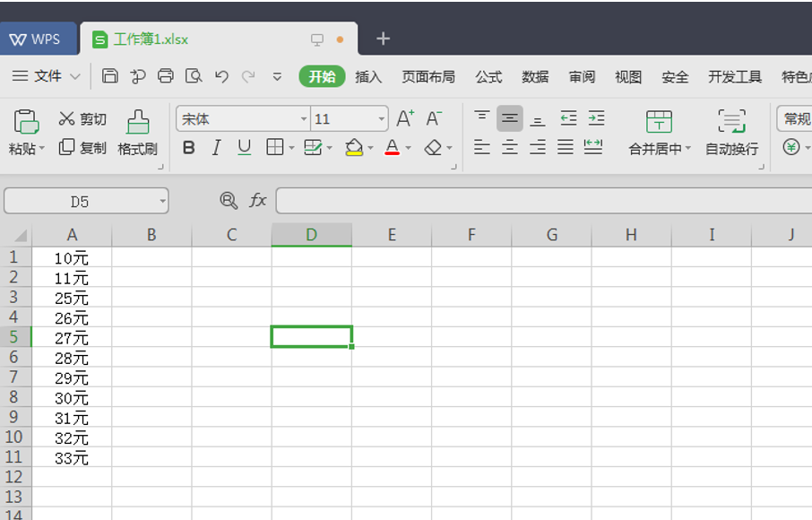Click the Print icon in quick toolbar
The image size is (812, 520).
(166, 76)
